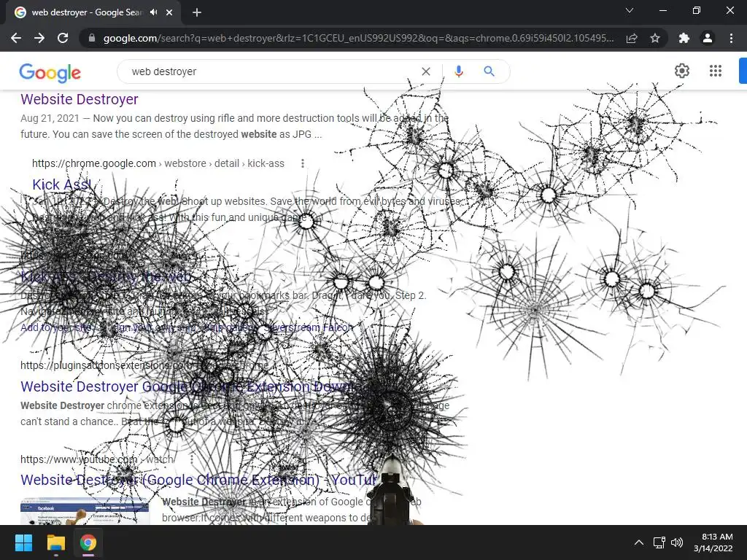Screen dimensions: 747x560
Task: Open the Chrome profile avatar
Action: pyautogui.click(x=708, y=38)
